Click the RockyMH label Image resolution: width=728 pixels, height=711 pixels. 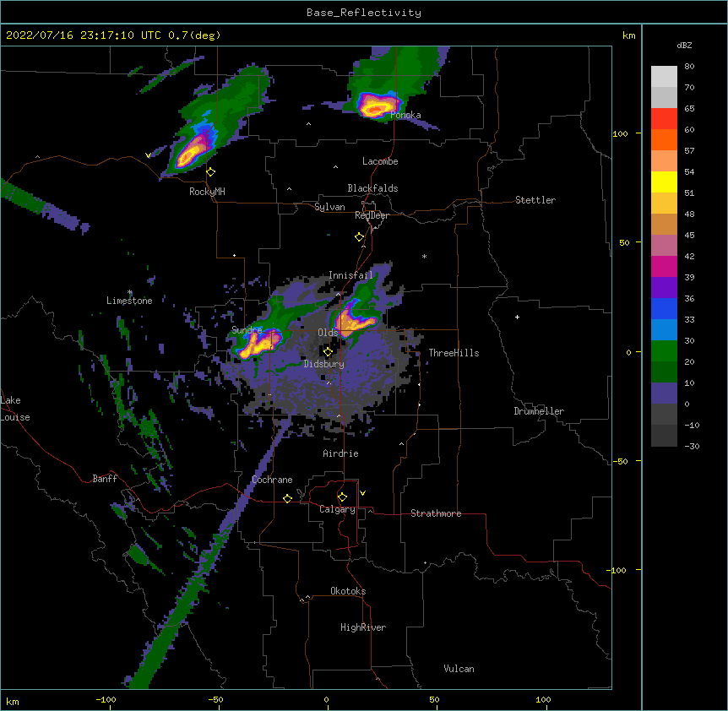pyautogui.click(x=207, y=192)
